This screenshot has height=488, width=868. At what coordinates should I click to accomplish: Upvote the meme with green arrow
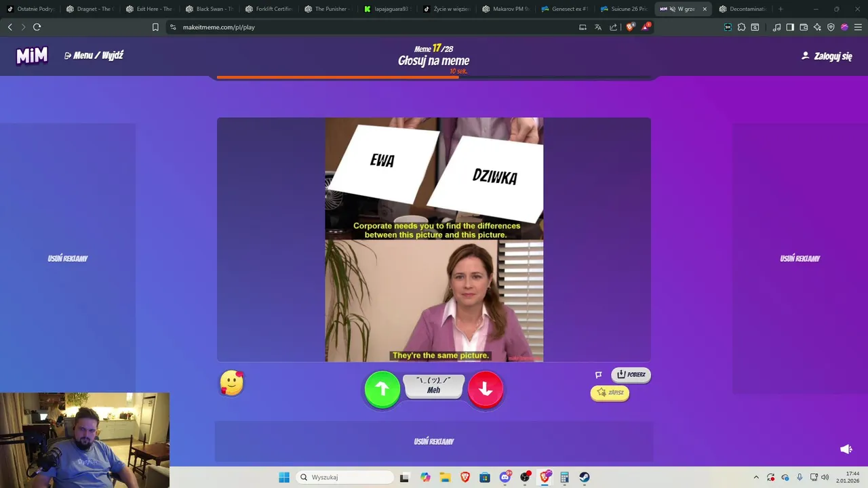[x=382, y=389]
